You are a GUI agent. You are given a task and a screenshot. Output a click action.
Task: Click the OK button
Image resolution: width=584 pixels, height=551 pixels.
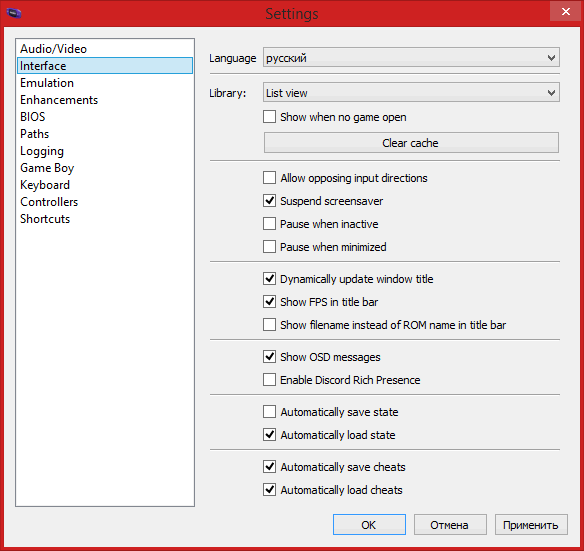click(x=369, y=525)
